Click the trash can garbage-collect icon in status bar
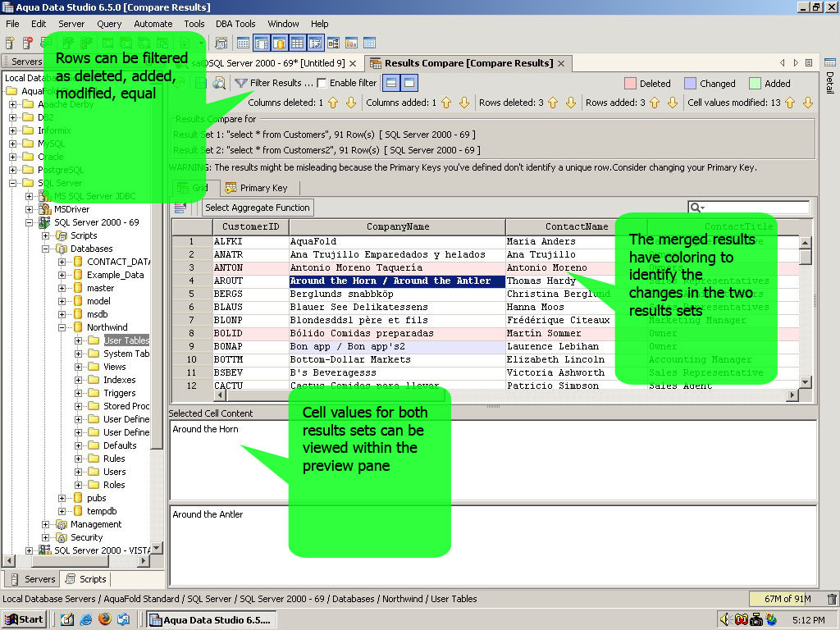The image size is (840, 630). pos(832,599)
